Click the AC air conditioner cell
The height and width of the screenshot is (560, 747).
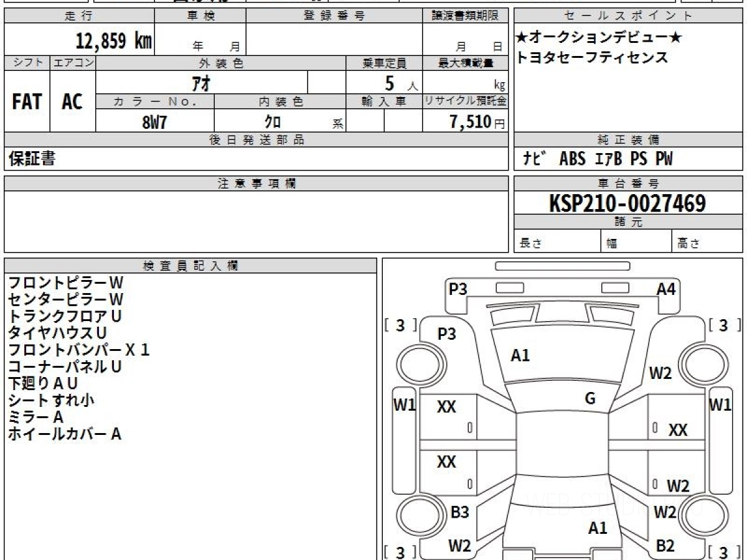point(72,101)
